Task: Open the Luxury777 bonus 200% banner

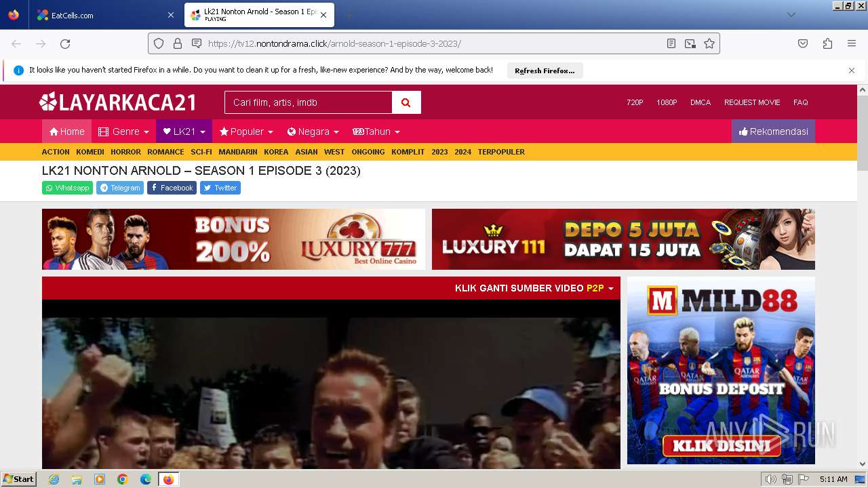Action: coord(233,239)
